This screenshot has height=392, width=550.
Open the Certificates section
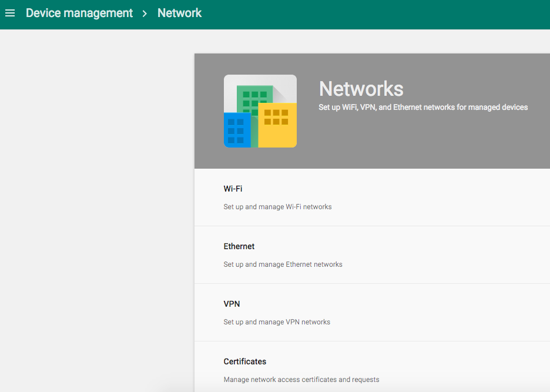(372, 367)
